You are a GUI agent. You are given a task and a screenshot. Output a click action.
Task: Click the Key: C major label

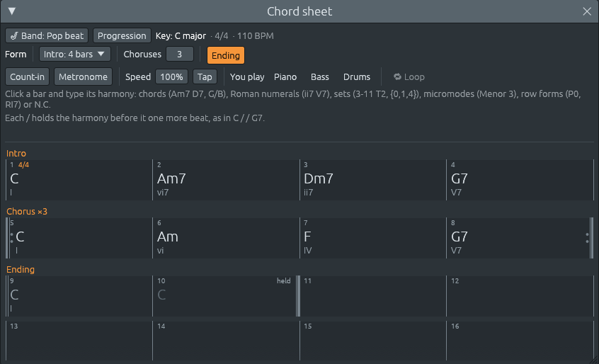click(x=181, y=36)
